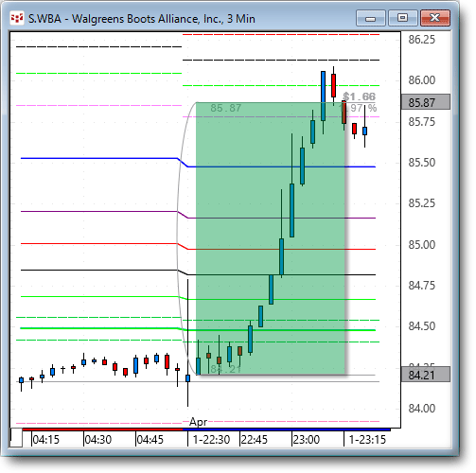Click the red session bar above time axis
Image resolution: width=476 pixels, height=473 pixels.
(102, 429)
